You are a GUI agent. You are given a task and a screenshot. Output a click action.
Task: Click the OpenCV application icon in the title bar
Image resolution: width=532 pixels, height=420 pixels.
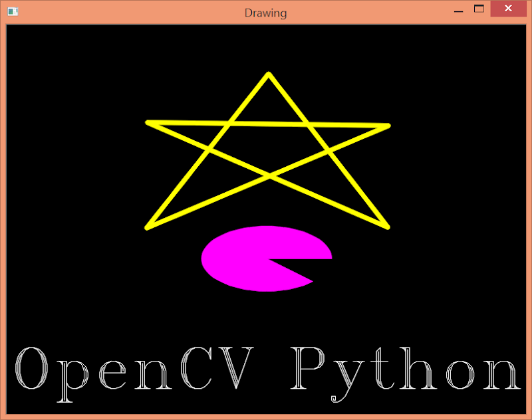[12, 11]
